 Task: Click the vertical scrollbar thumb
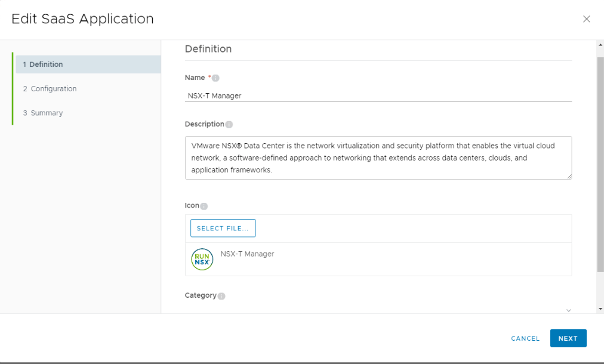[600, 165]
